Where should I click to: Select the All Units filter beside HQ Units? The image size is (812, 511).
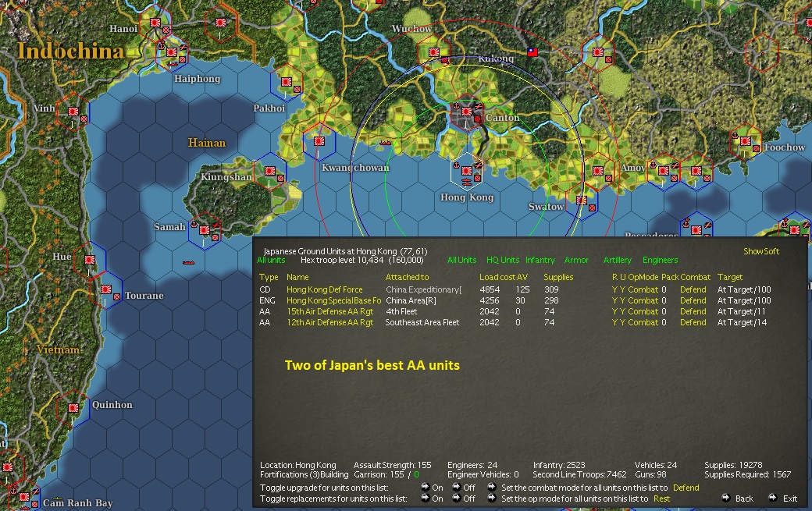(461, 260)
